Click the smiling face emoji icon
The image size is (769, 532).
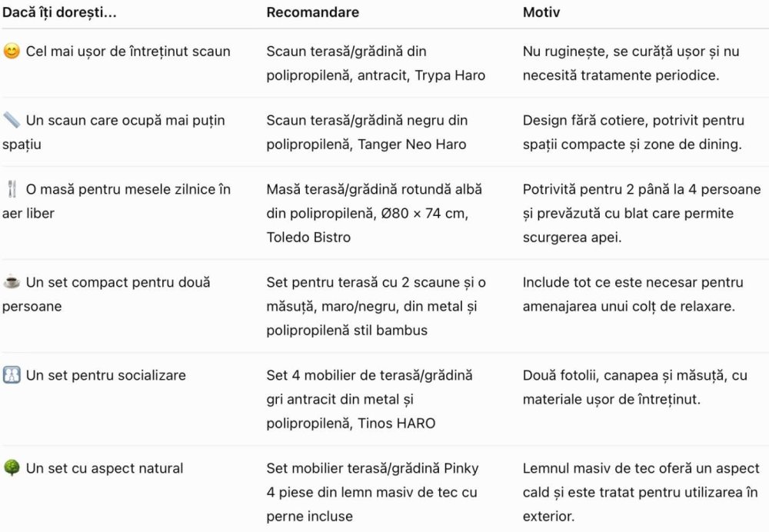coord(12,51)
